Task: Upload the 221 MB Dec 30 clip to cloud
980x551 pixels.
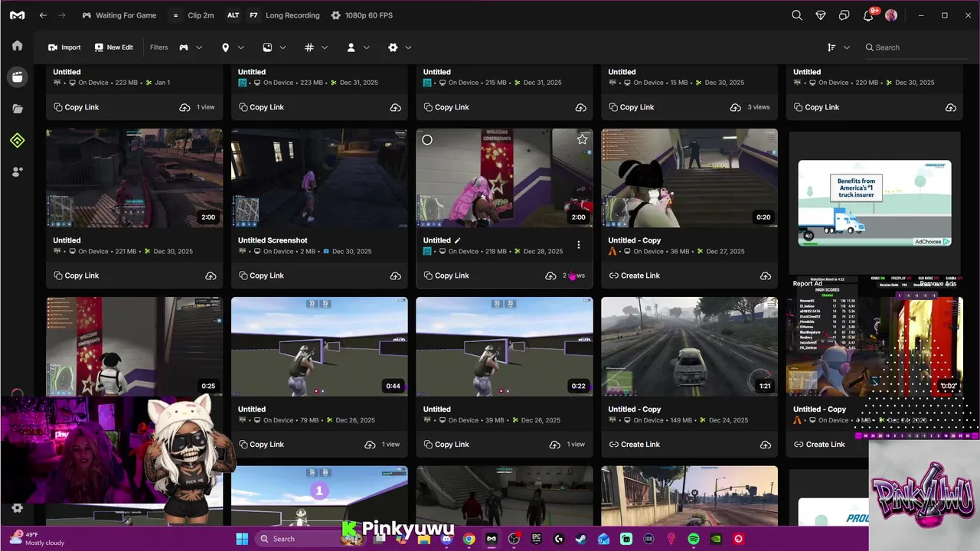Action: click(x=210, y=275)
